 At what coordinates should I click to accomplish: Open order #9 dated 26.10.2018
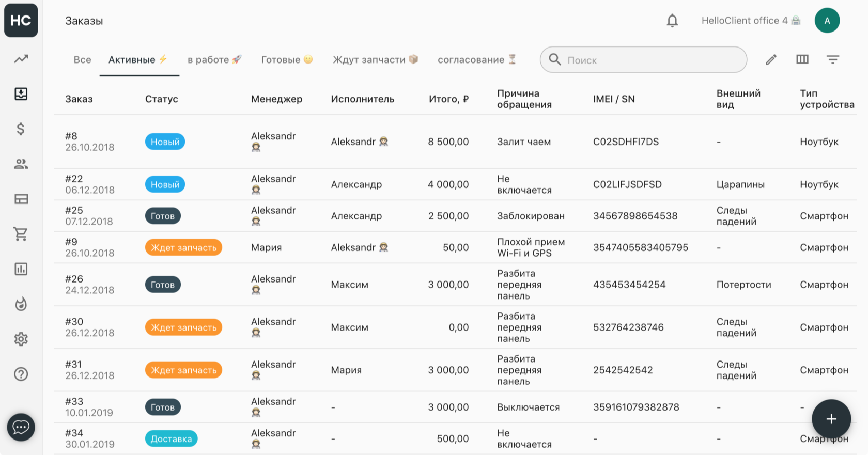pyautogui.click(x=89, y=247)
